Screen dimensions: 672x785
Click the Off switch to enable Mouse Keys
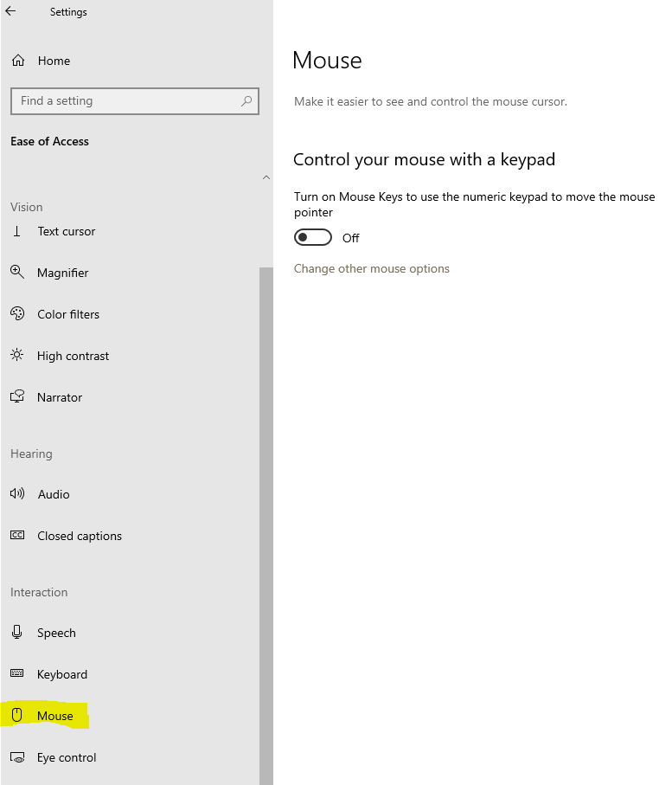tap(313, 237)
